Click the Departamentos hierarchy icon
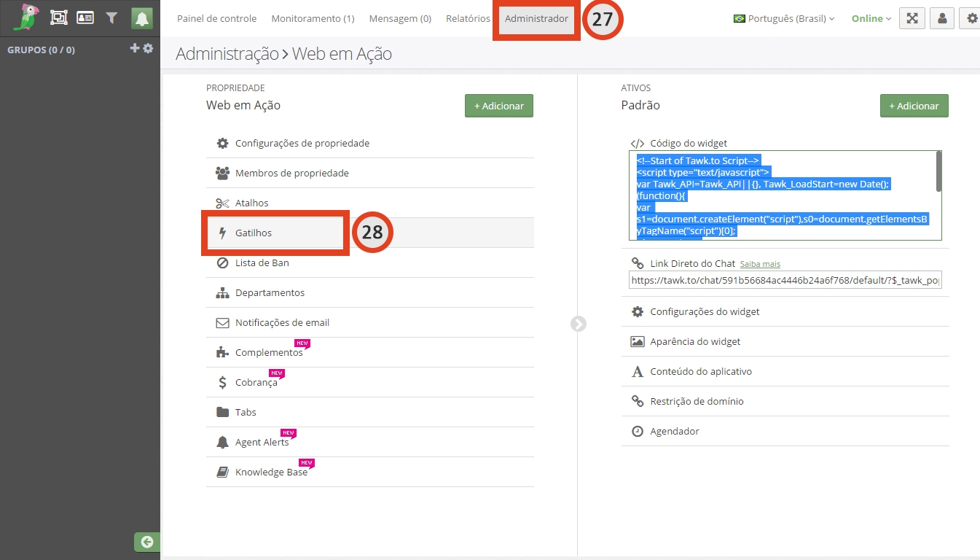Viewport: 980px width, 560px height. [x=222, y=292]
